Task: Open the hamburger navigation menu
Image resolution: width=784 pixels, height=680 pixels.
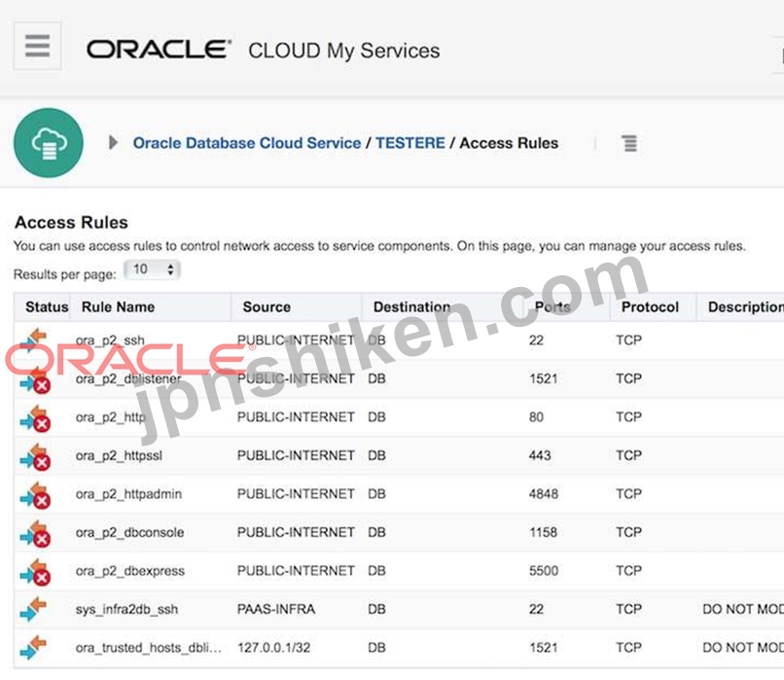Action: [38, 46]
